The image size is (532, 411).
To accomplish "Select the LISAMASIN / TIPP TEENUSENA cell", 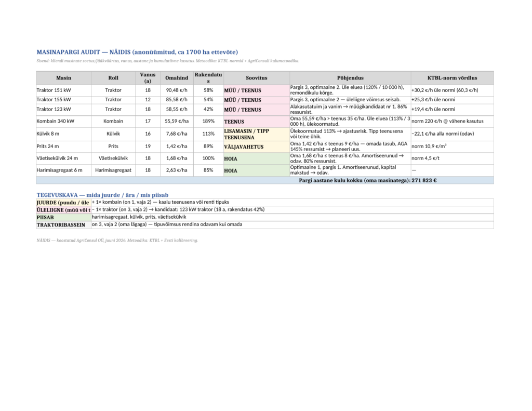I will [257, 134].
